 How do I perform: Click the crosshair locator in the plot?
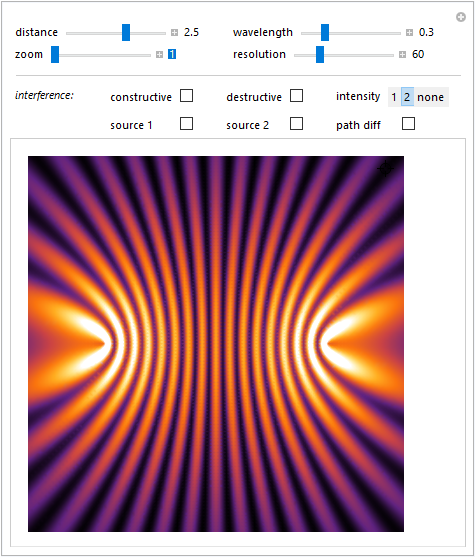pyautogui.click(x=386, y=168)
